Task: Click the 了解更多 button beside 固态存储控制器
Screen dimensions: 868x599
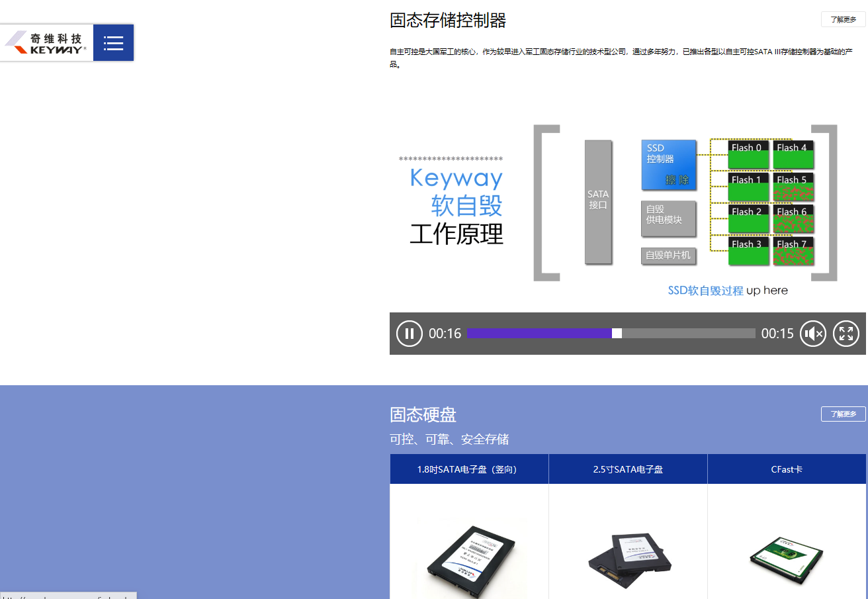Action: point(844,19)
